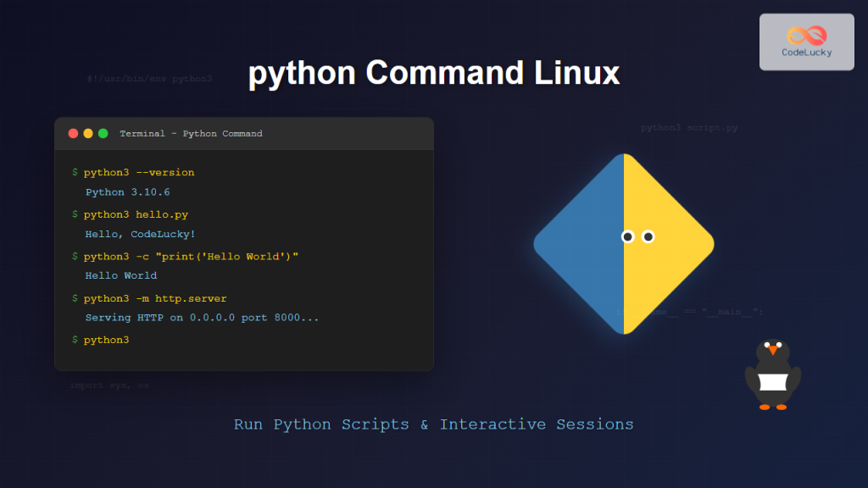Click the 'Run Python Scripts & Interactive Sessions' caption

(434, 424)
